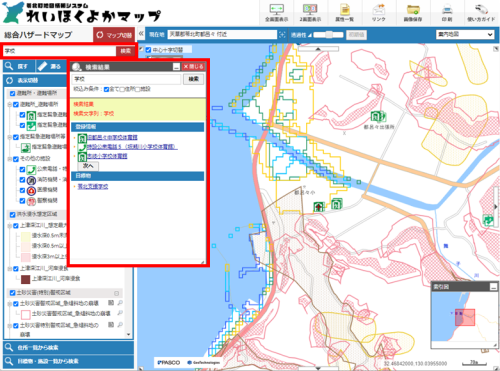
Task: Click the crosshair locate icon beside address field
Action: (282, 35)
